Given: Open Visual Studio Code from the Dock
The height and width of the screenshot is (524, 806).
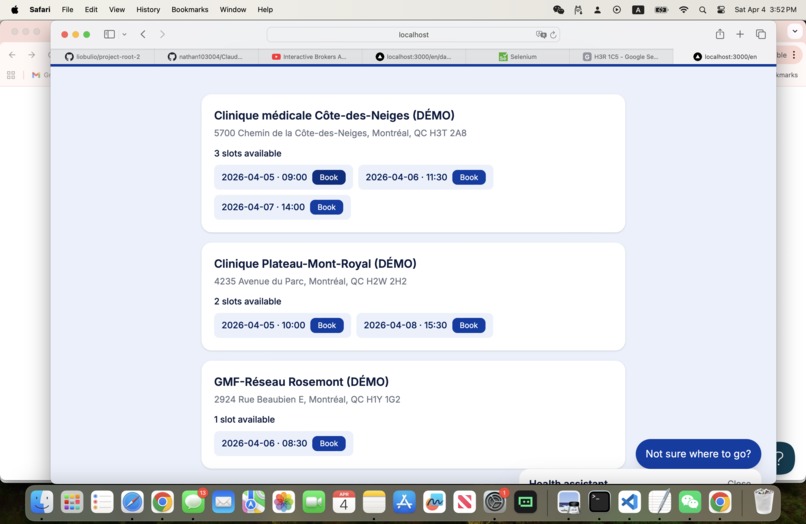Looking at the screenshot, I should (630, 501).
